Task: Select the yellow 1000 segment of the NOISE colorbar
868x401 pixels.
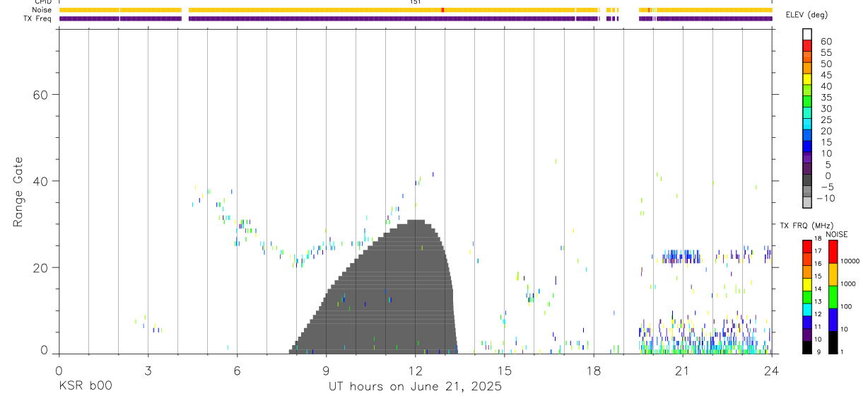Action: click(x=833, y=274)
